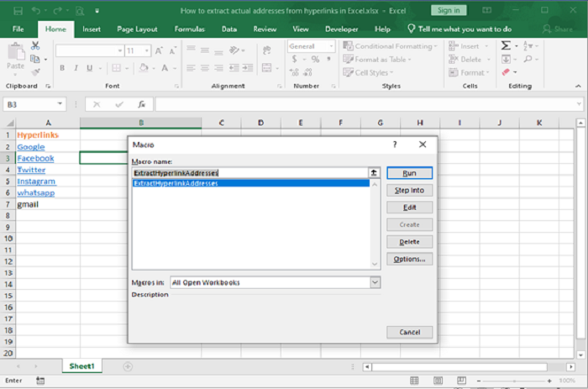Click the Increase Indent icon
The image size is (588, 389).
[x=248, y=68]
